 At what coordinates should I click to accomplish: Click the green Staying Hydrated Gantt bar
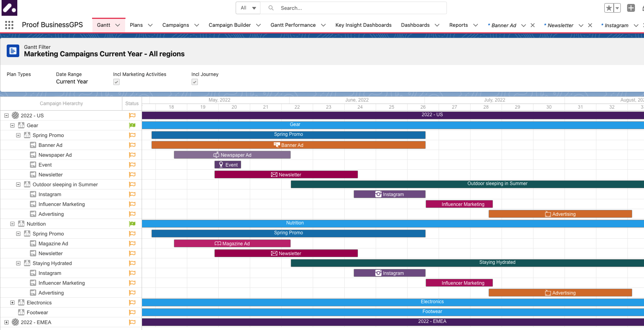[x=467, y=263]
